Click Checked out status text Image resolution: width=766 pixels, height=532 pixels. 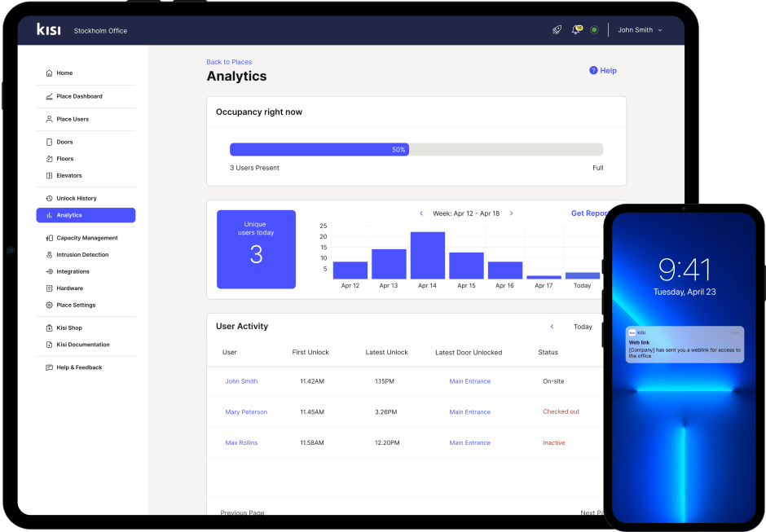pyautogui.click(x=561, y=411)
